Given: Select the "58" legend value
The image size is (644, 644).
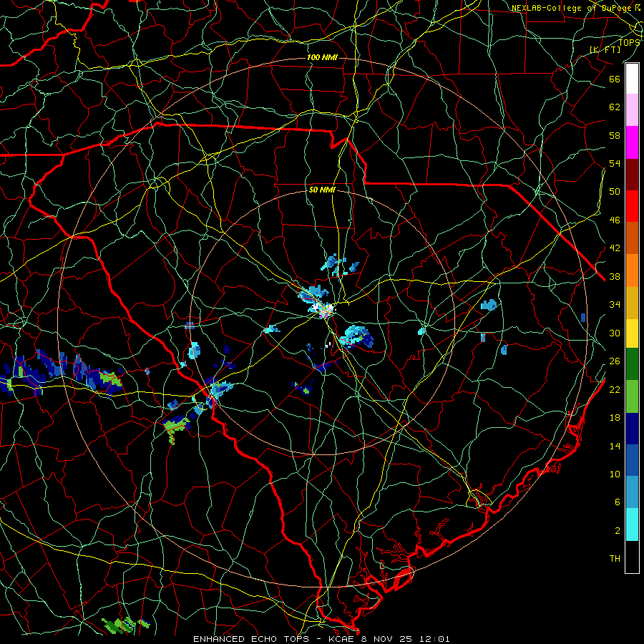Looking at the screenshot, I should point(615,135).
